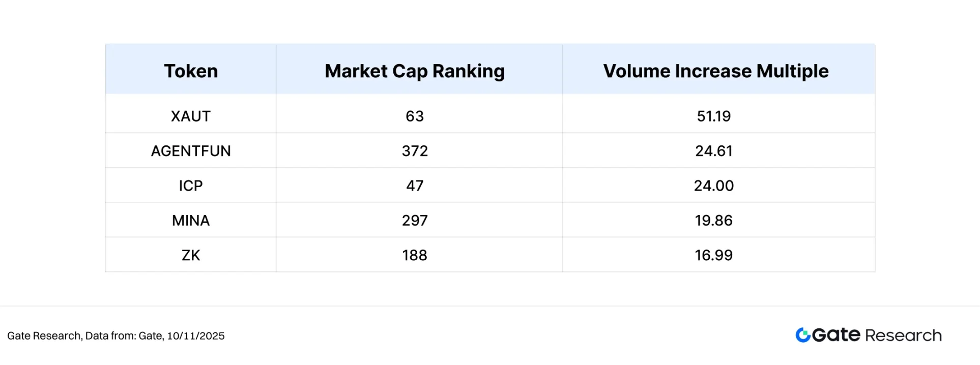
Task: Select the ZK token cell
Action: (x=191, y=255)
